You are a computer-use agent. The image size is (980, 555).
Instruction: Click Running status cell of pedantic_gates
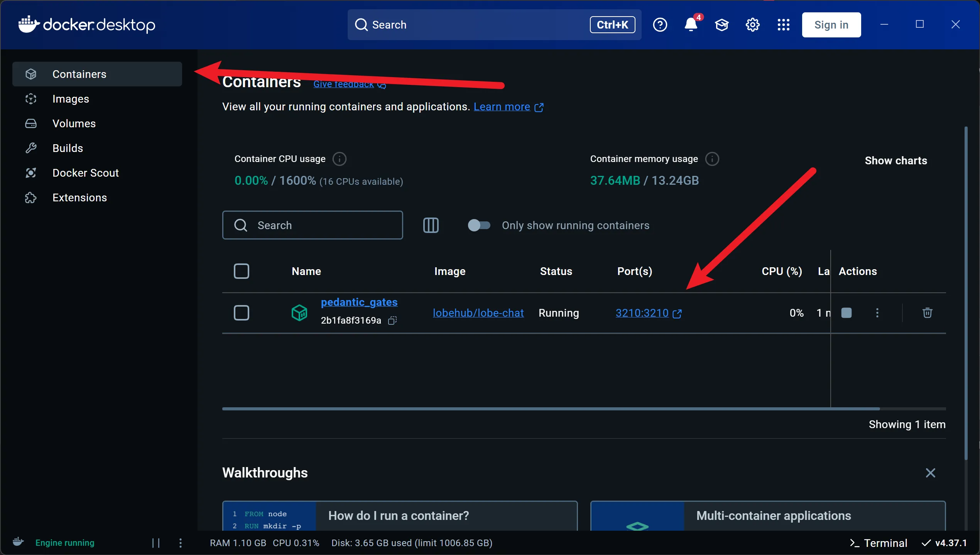click(x=559, y=313)
